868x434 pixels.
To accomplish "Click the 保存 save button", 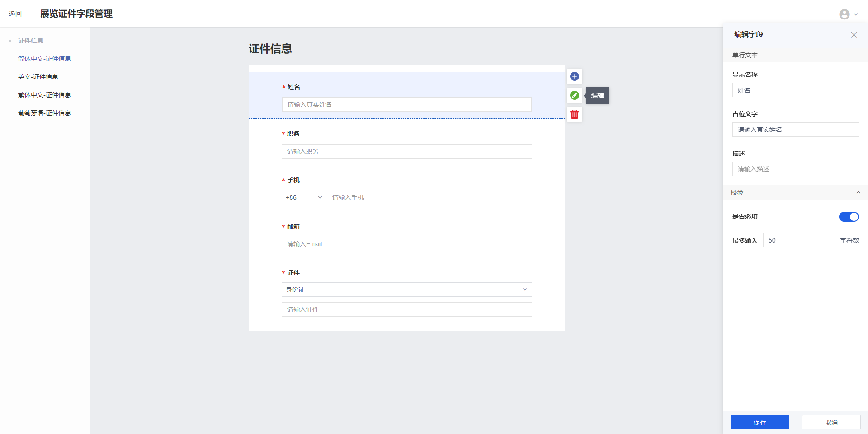I will tap(759, 422).
